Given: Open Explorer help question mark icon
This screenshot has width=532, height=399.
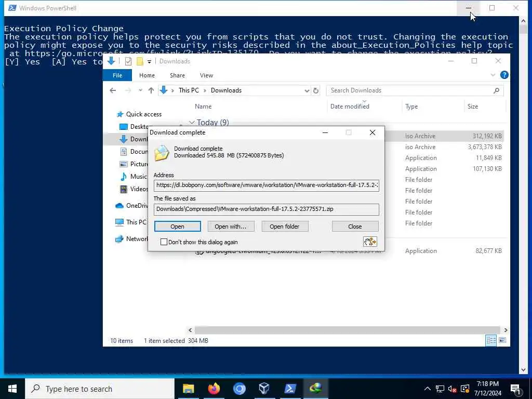Looking at the screenshot, I should (504, 75).
